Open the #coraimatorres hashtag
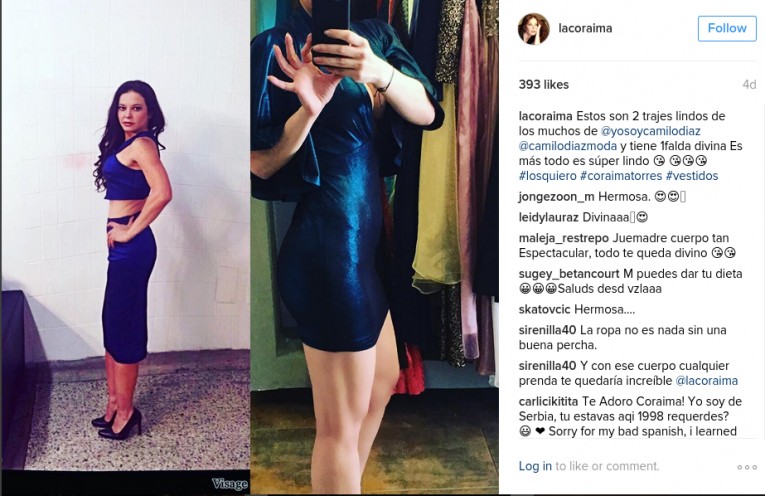The width and height of the screenshot is (765, 496). click(x=621, y=176)
